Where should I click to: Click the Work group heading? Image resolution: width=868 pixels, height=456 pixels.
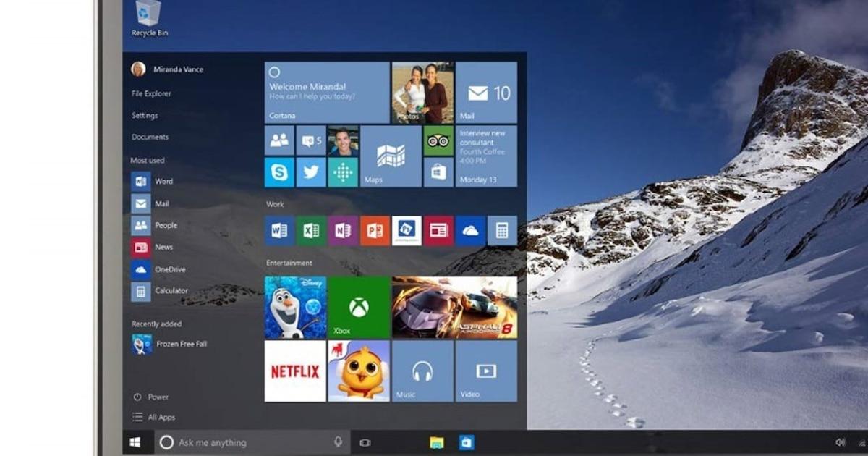[x=275, y=204]
